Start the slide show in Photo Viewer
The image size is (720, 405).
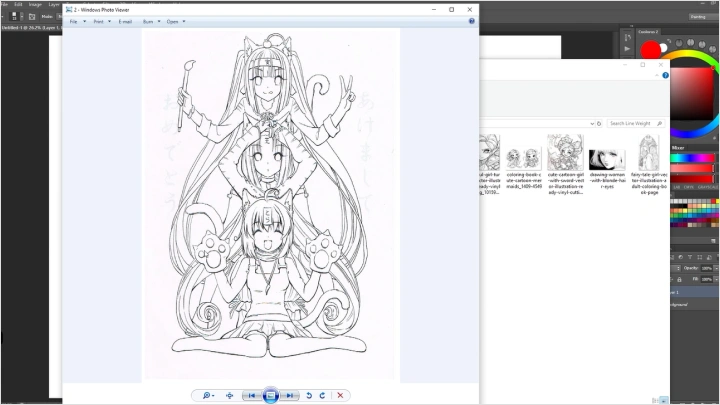tap(271, 395)
